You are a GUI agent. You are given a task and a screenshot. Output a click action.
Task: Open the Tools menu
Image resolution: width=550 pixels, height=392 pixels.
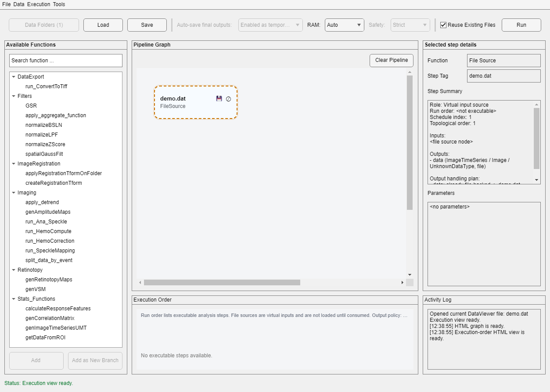pos(59,4)
